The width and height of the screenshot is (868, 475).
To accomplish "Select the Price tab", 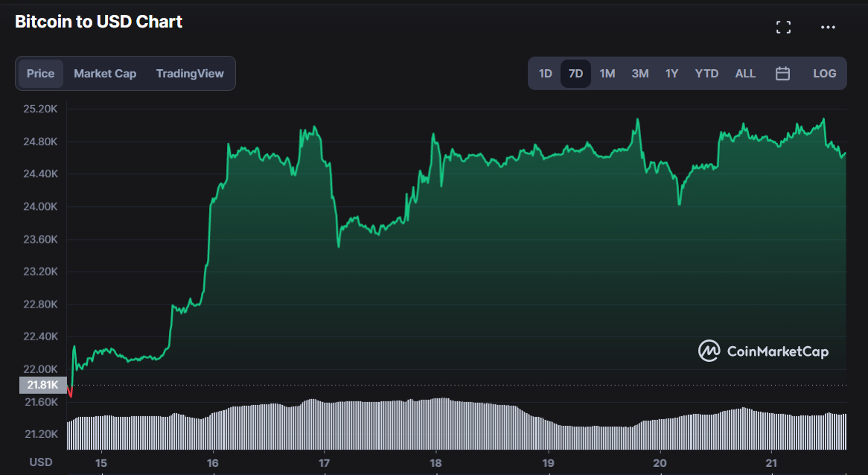I will tap(40, 73).
